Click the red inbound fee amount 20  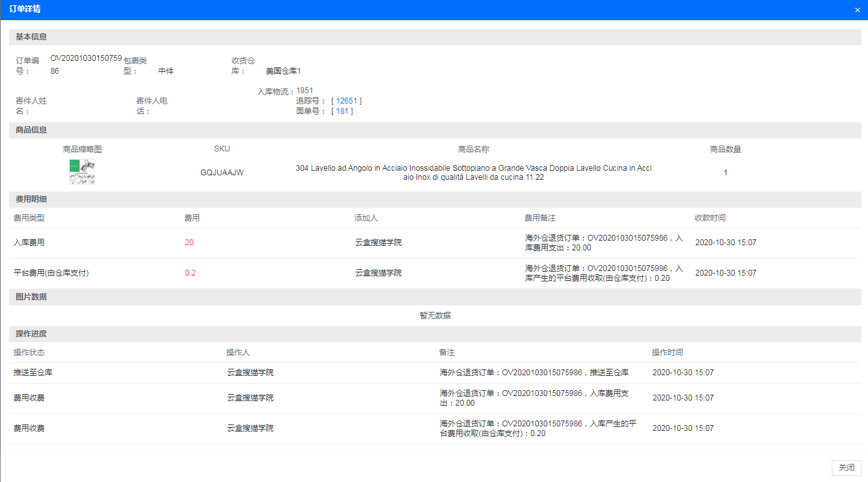tap(189, 243)
